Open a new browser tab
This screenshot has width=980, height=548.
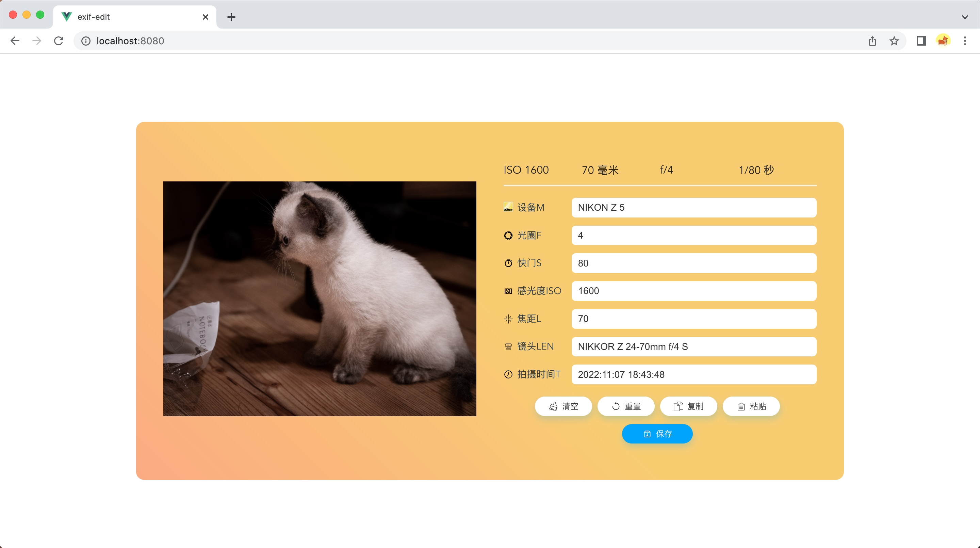pyautogui.click(x=231, y=17)
